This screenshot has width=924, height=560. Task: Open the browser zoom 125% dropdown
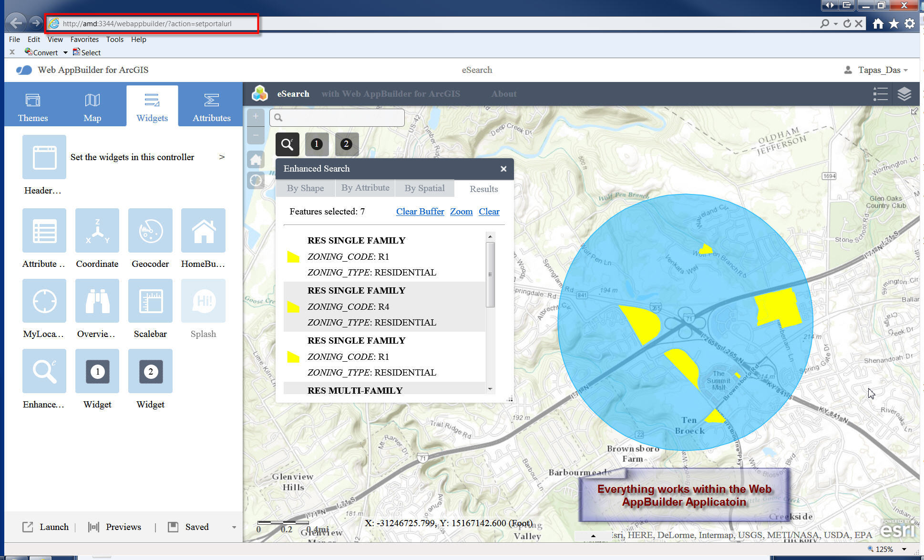pyautogui.click(x=904, y=549)
